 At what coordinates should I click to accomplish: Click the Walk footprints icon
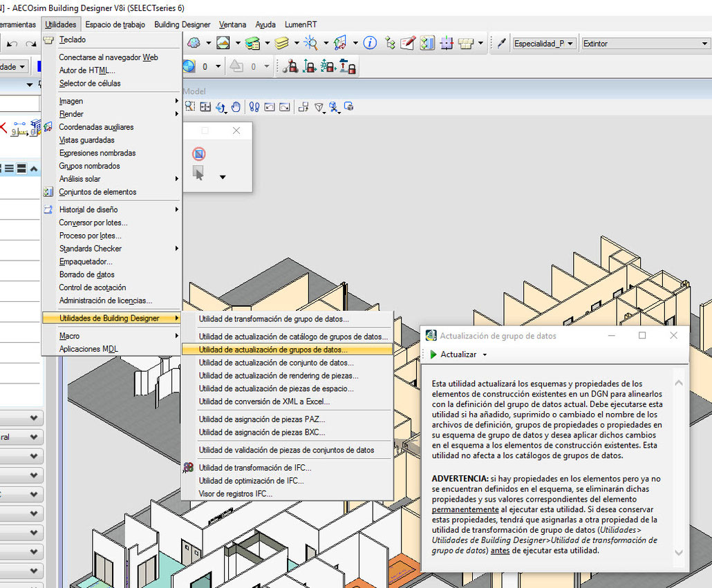coord(254,106)
